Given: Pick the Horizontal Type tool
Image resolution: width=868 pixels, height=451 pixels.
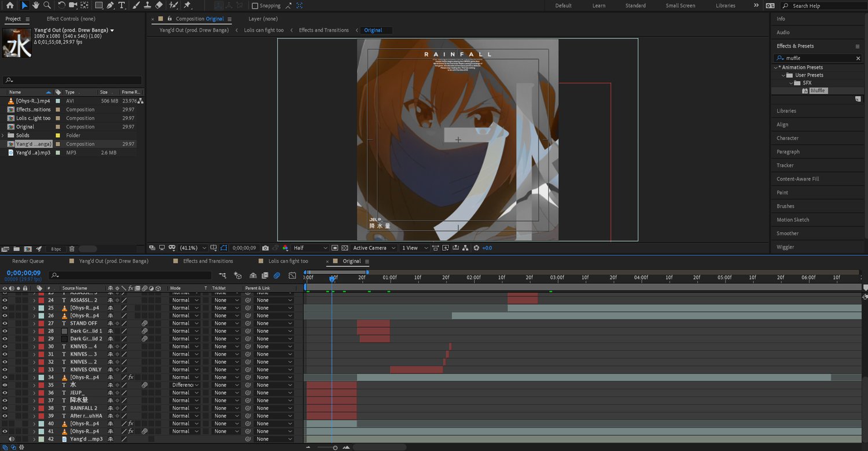Looking at the screenshot, I should click(x=122, y=5).
